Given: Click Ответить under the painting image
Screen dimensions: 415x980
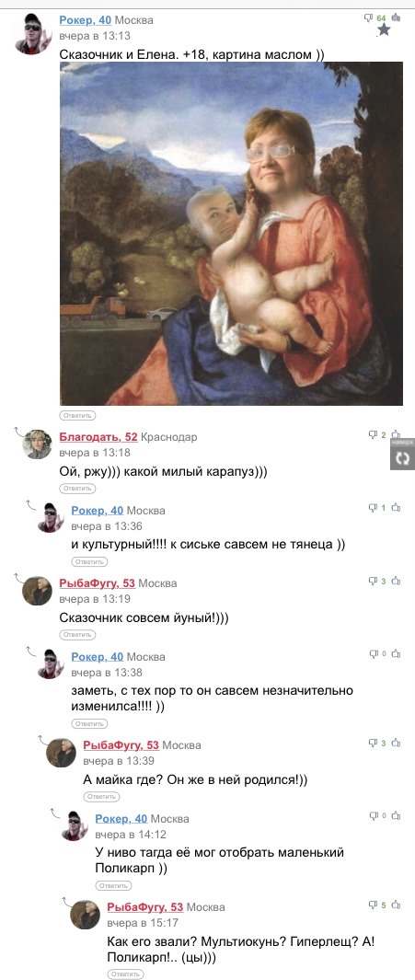Looking at the screenshot, I should [77, 415].
